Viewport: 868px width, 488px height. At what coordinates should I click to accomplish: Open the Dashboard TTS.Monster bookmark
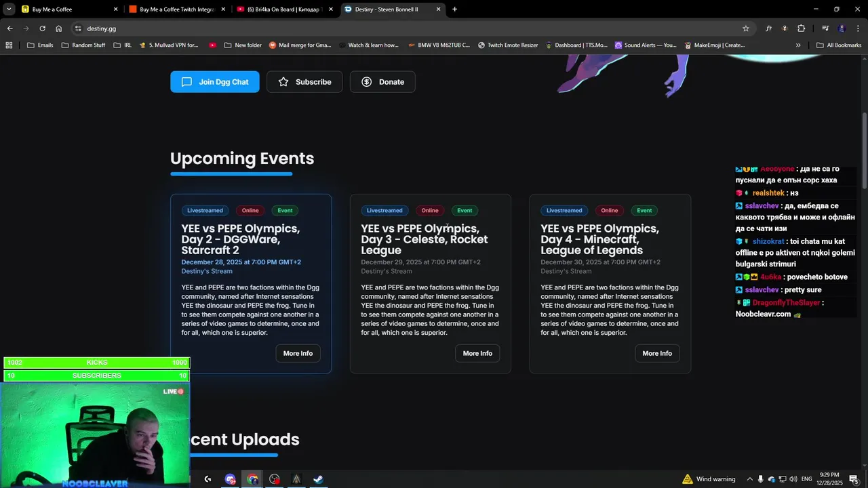pyautogui.click(x=576, y=45)
